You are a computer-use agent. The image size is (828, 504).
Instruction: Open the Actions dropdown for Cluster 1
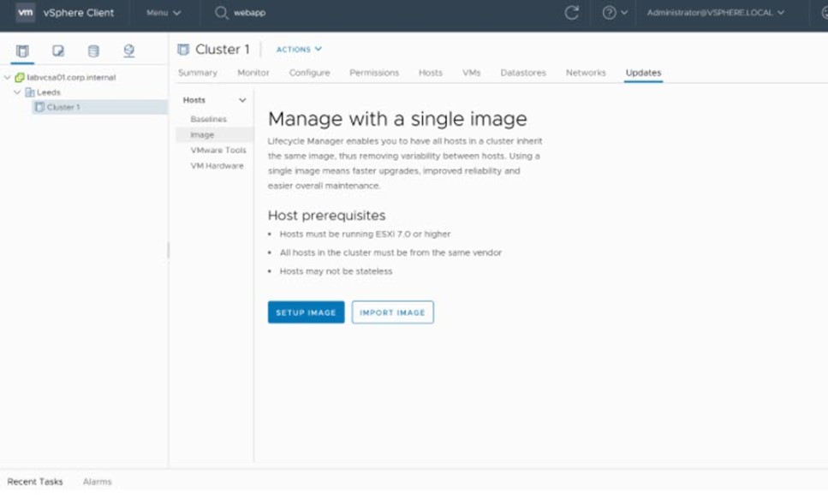(299, 49)
